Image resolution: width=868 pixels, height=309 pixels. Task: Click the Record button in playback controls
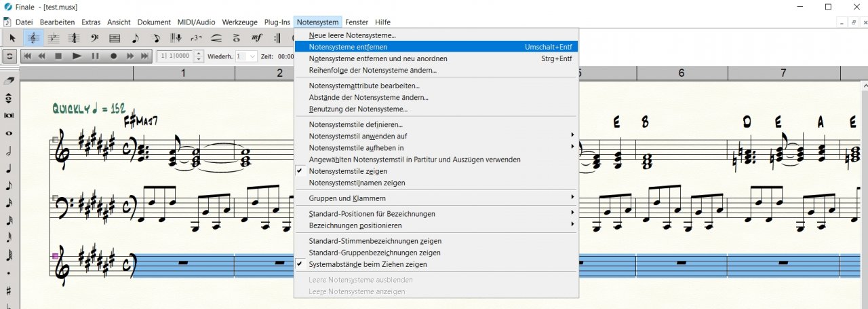point(113,56)
